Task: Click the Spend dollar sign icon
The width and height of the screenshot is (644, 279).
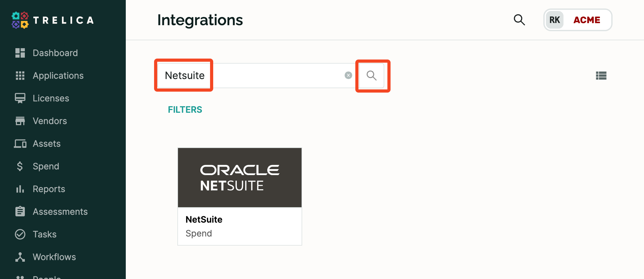Action: point(20,166)
